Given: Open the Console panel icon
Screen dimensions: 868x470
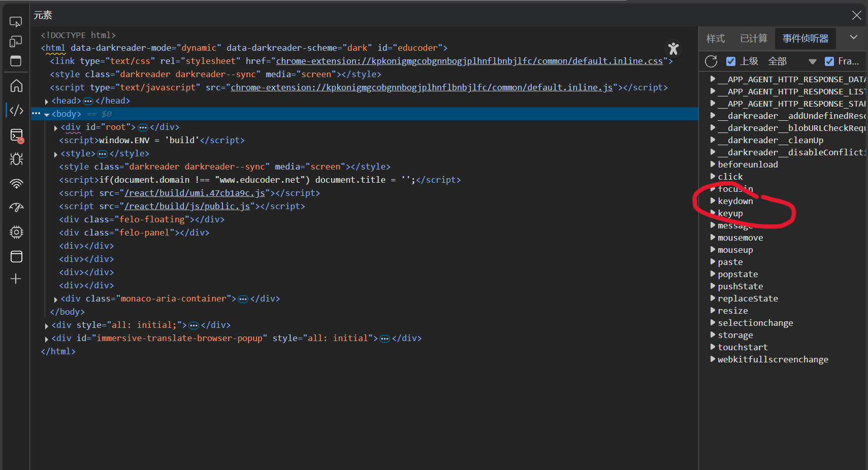Looking at the screenshot, I should coord(16,135).
